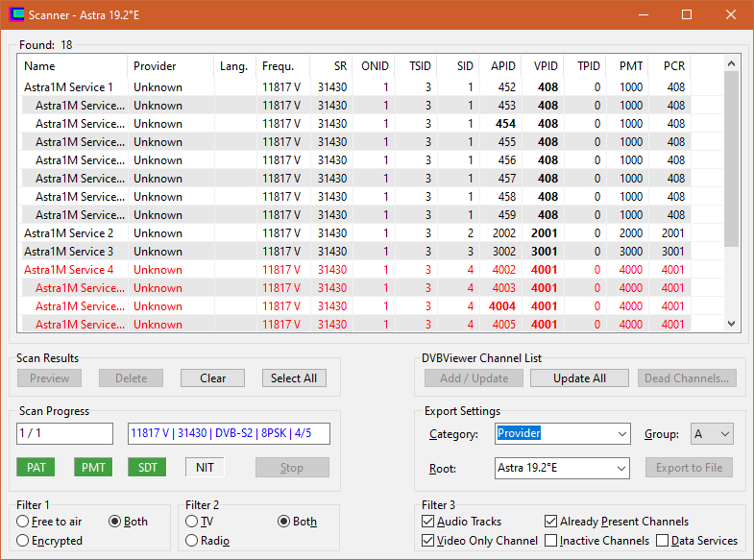The image size is (754, 560).
Task: Click the Scanner app icon in title bar
Action: (x=16, y=14)
